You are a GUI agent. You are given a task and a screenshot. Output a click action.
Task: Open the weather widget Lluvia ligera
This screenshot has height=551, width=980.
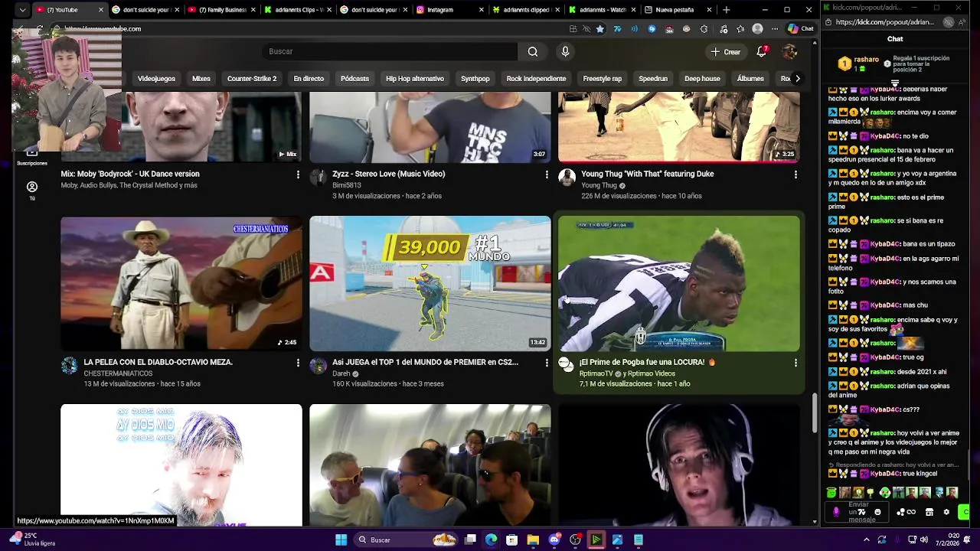tap(32, 540)
